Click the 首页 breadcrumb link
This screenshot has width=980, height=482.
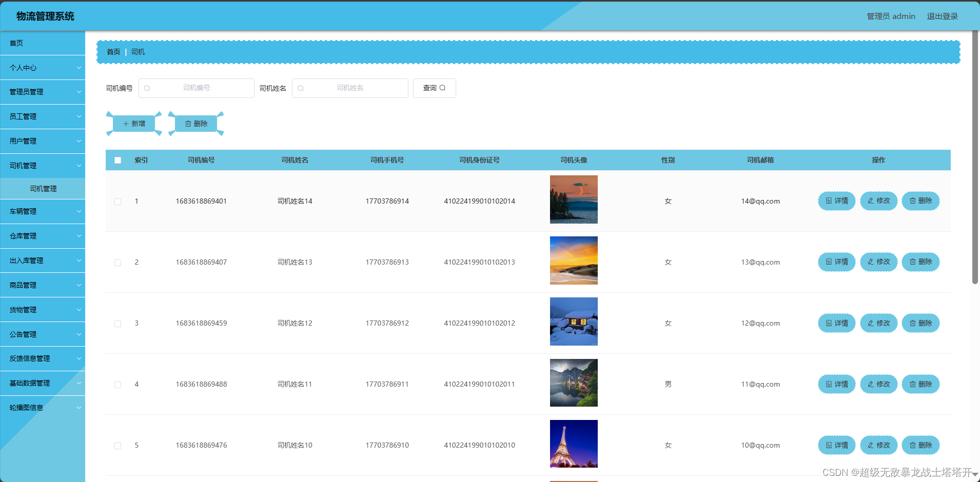pyautogui.click(x=113, y=52)
